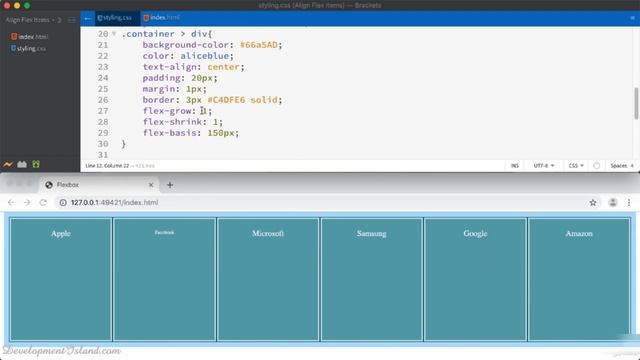Click the Line 12, Column 22 cursor indicator
The width and height of the screenshot is (640, 360).
coord(107,166)
